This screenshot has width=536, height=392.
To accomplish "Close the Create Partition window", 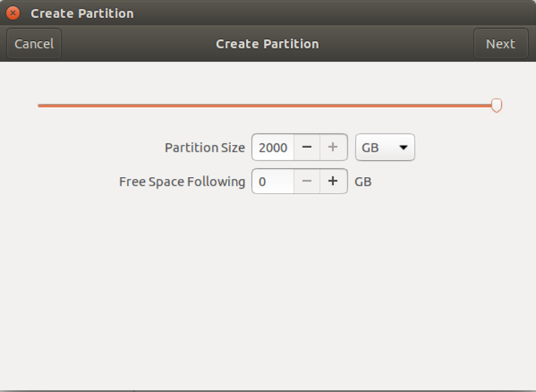I will coord(13,13).
